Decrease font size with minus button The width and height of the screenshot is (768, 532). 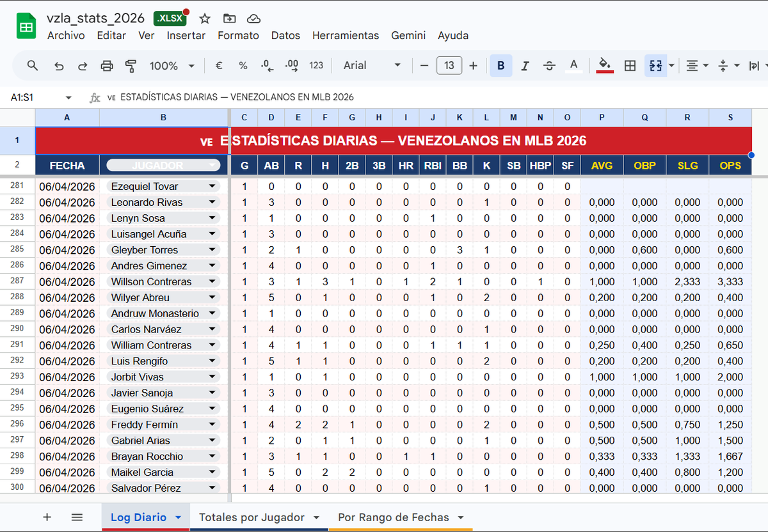point(424,65)
